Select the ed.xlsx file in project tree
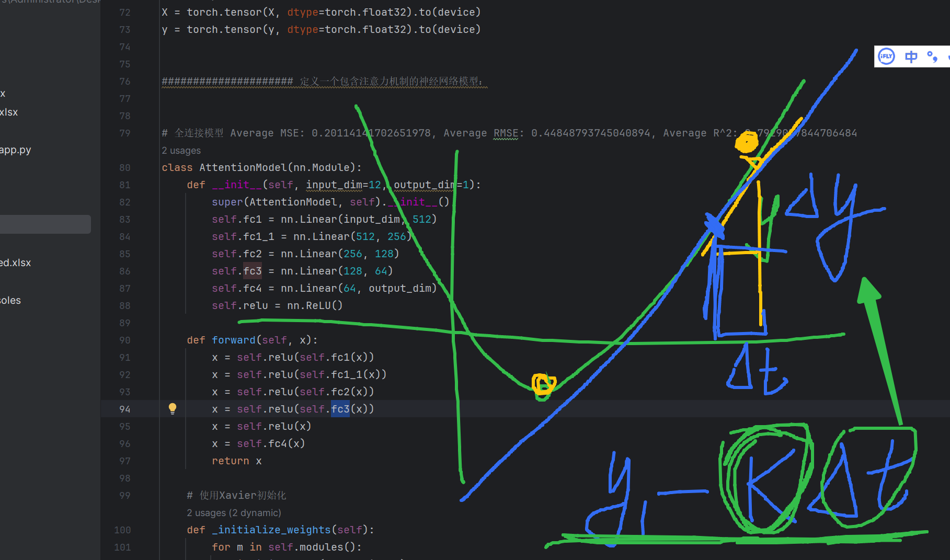The image size is (950, 560). pyautogui.click(x=16, y=263)
